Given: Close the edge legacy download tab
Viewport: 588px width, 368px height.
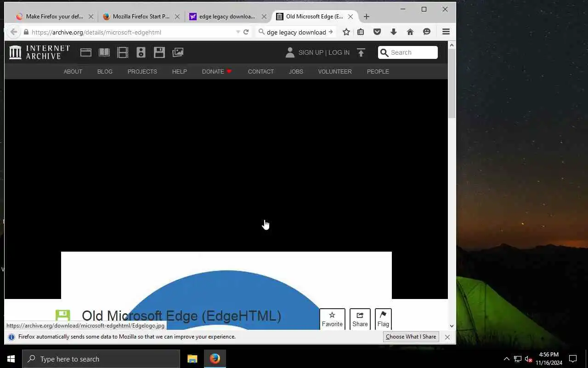Looking at the screenshot, I should (x=264, y=17).
